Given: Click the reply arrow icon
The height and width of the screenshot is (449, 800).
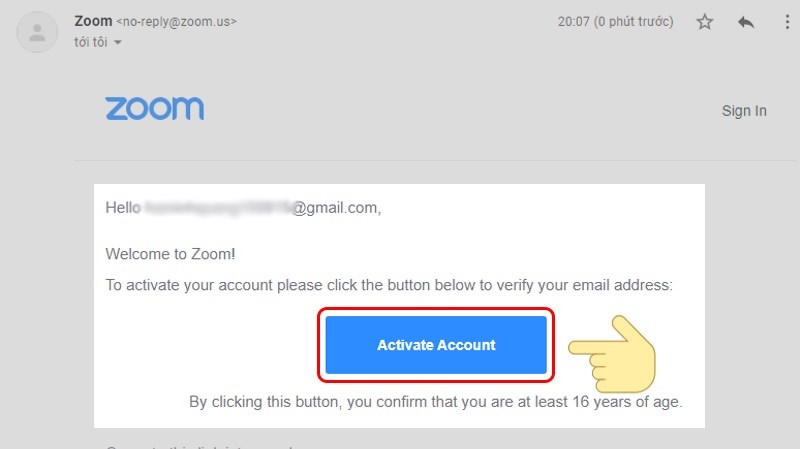Looking at the screenshot, I should pos(745,22).
